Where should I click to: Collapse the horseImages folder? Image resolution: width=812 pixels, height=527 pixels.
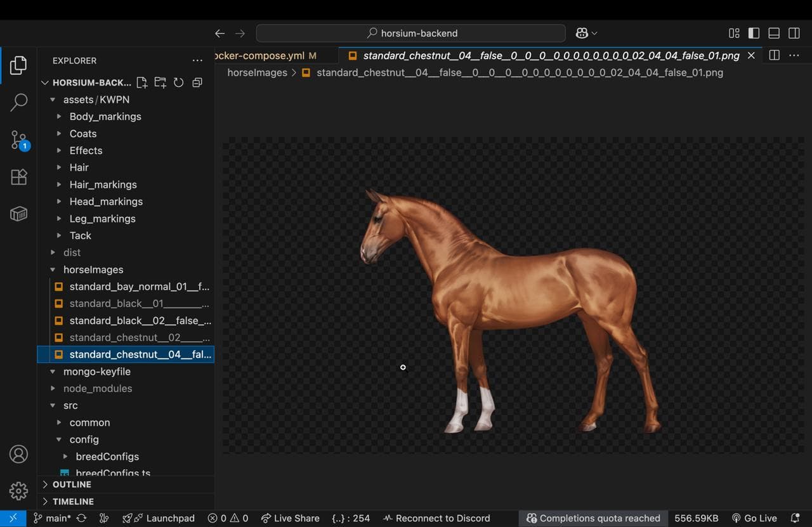click(x=93, y=270)
